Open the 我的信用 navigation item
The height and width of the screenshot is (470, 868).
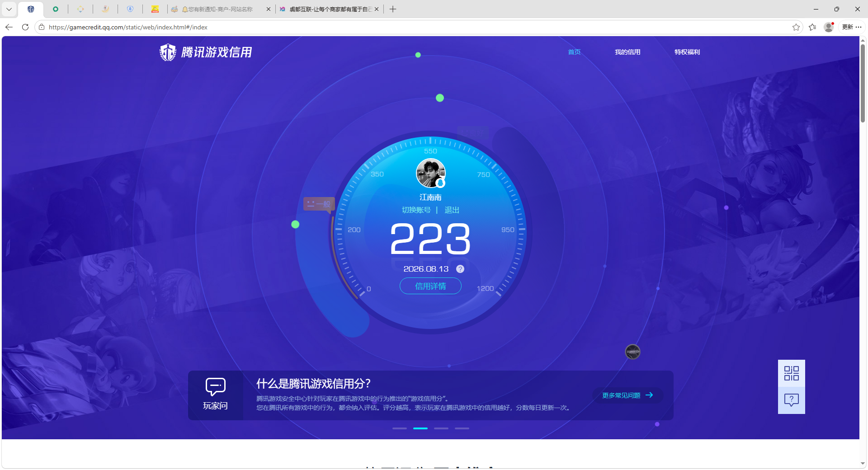[x=627, y=52]
